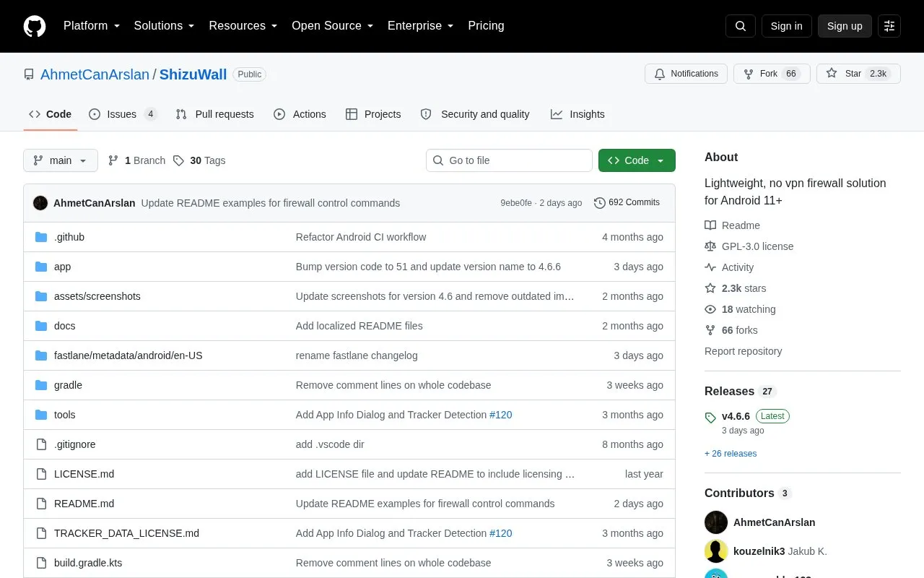Click the GitHub logo icon
The width and height of the screenshot is (924, 578).
click(35, 26)
